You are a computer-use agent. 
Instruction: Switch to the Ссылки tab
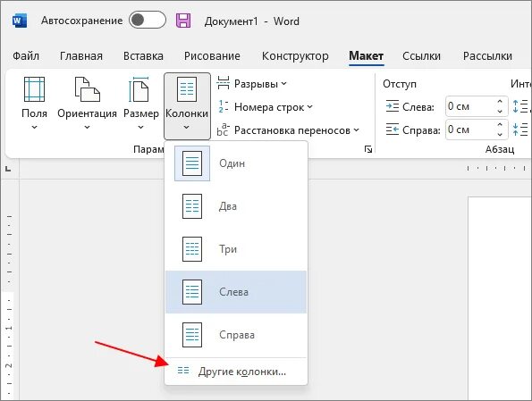421,56
